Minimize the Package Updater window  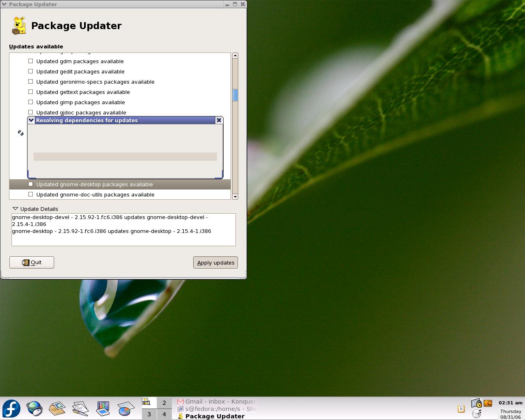227,4
